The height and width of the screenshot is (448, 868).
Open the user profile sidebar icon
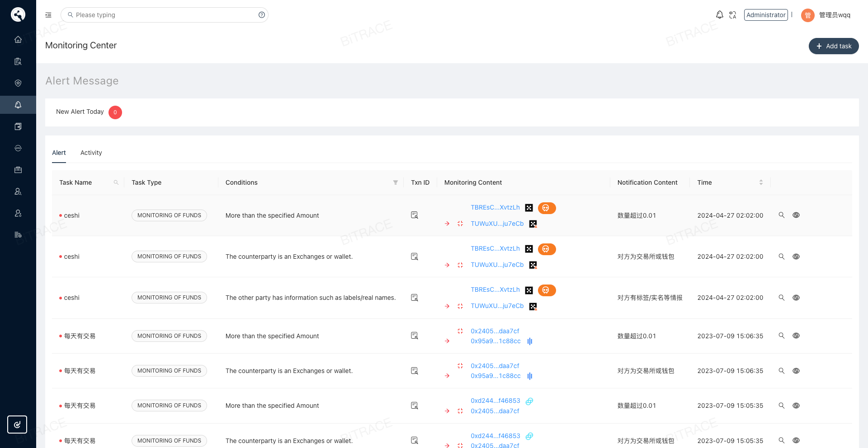pos(18,191)
